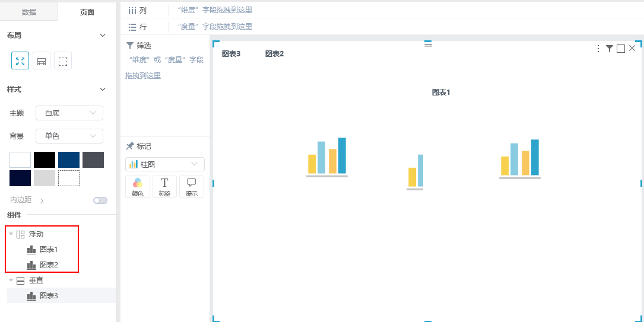The image size is (644, 322).
Task: Collapse the 垂直 tree node triangle
Action: 11,280
